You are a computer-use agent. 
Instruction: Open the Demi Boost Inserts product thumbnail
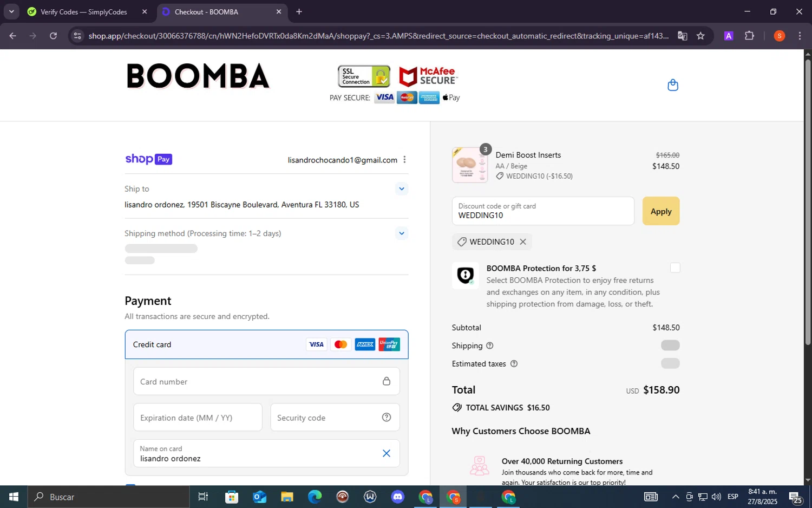coord(470,165)
